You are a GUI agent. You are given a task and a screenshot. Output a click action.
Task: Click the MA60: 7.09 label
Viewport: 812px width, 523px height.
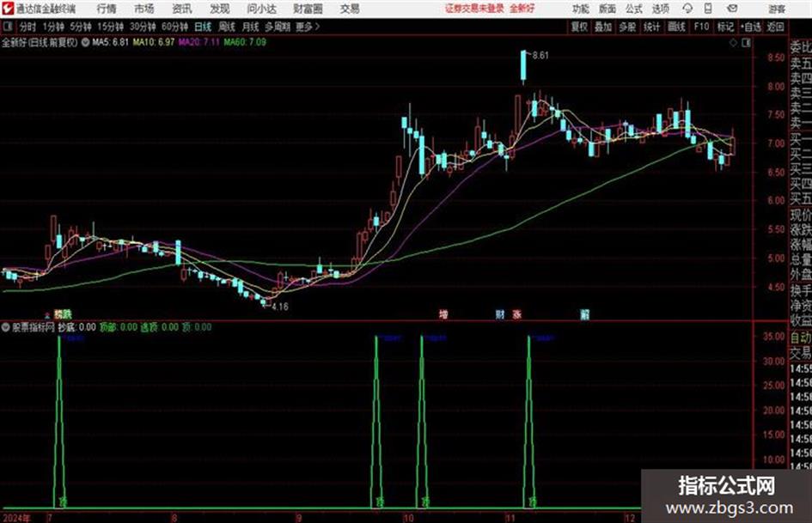click(x=245, y=42)
